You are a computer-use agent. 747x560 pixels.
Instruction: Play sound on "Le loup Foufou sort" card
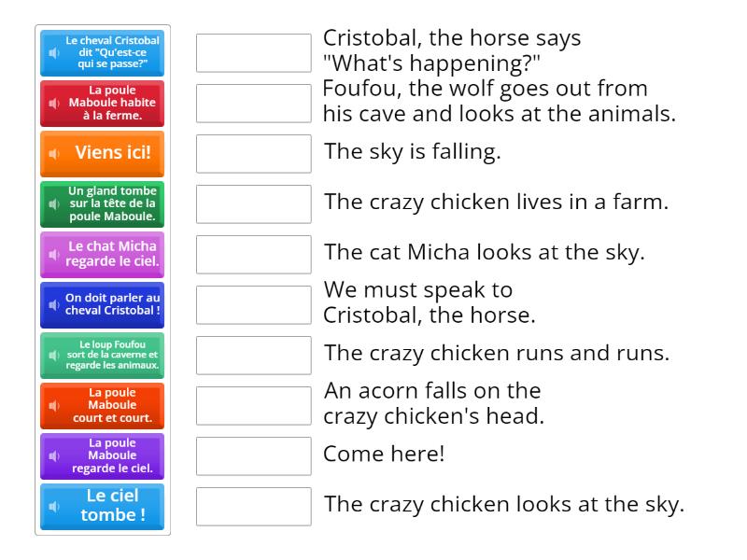coord(53,355)
